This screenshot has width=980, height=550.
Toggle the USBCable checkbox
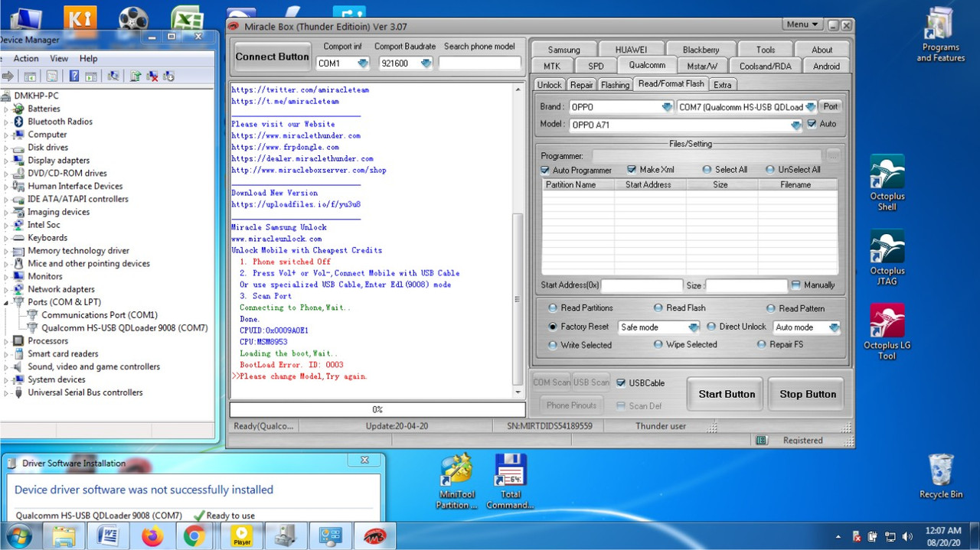pyautogui.click(x=621, y=382)
